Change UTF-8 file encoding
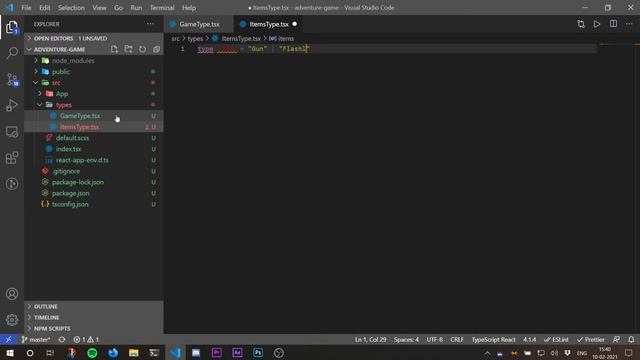 point(434,339)
